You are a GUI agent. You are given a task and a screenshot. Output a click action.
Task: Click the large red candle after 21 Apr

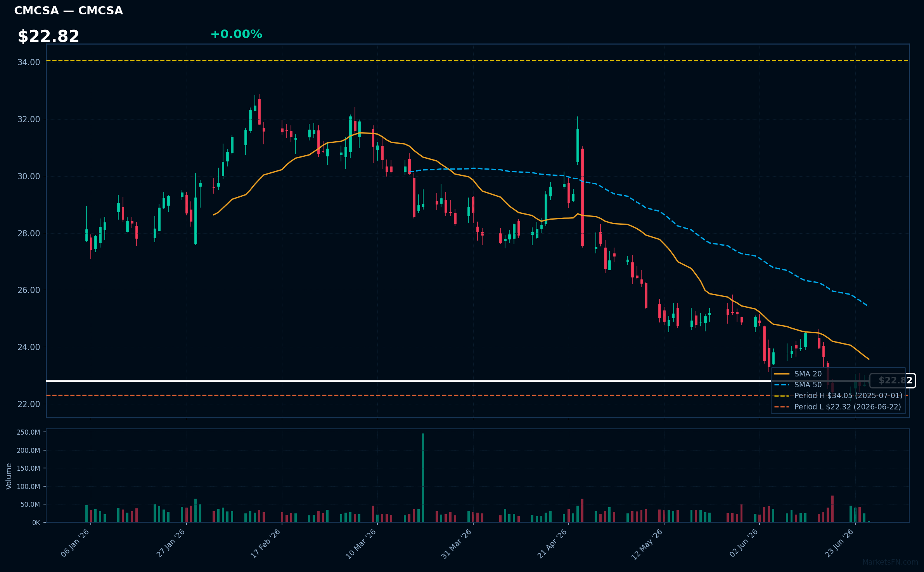click(582, 197)
